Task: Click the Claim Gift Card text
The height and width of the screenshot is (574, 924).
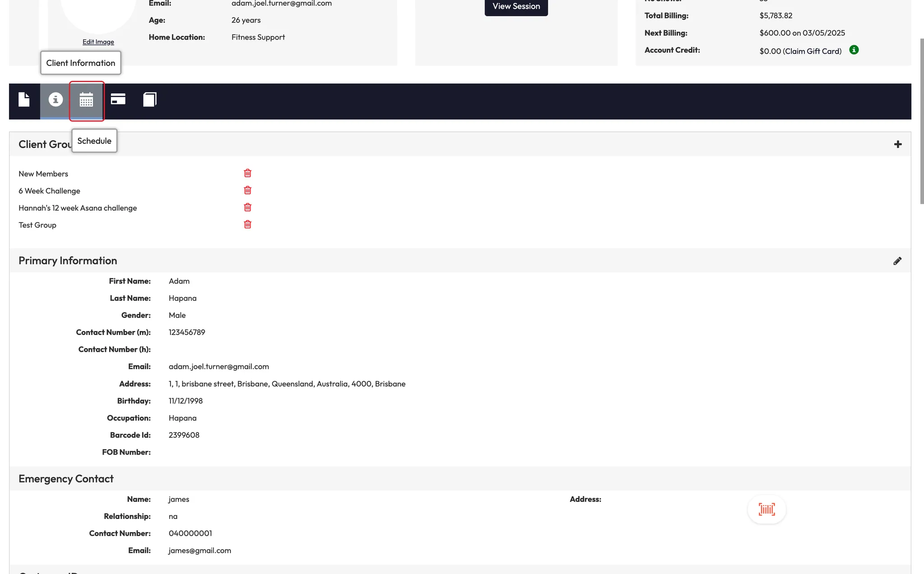Action: tap(812, 51)
